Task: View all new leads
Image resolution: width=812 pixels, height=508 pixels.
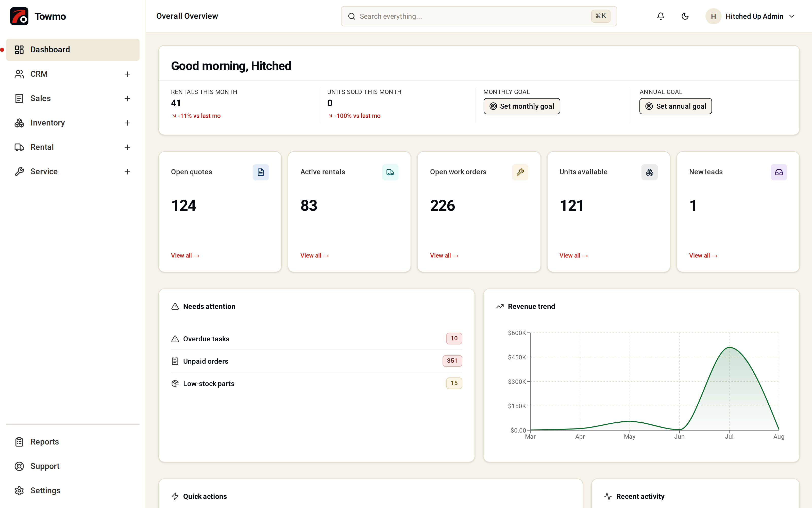Action: (x=703, y=256)
